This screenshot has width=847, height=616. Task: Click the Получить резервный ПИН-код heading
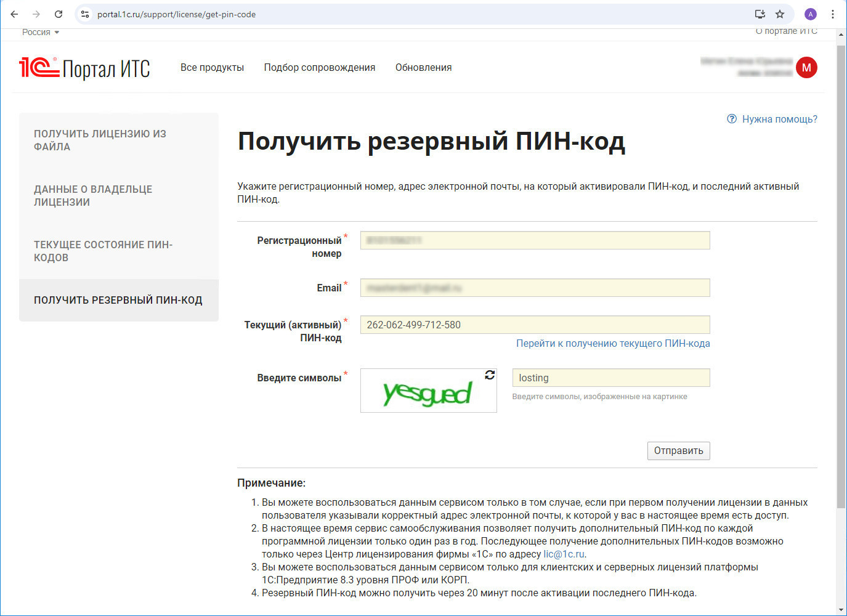pos(431,142)
